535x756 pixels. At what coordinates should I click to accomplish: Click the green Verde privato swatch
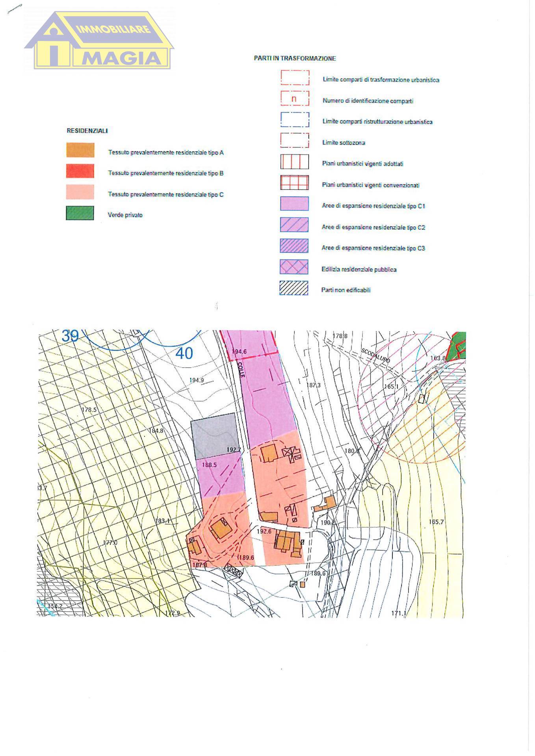click(x=80, y=213)
